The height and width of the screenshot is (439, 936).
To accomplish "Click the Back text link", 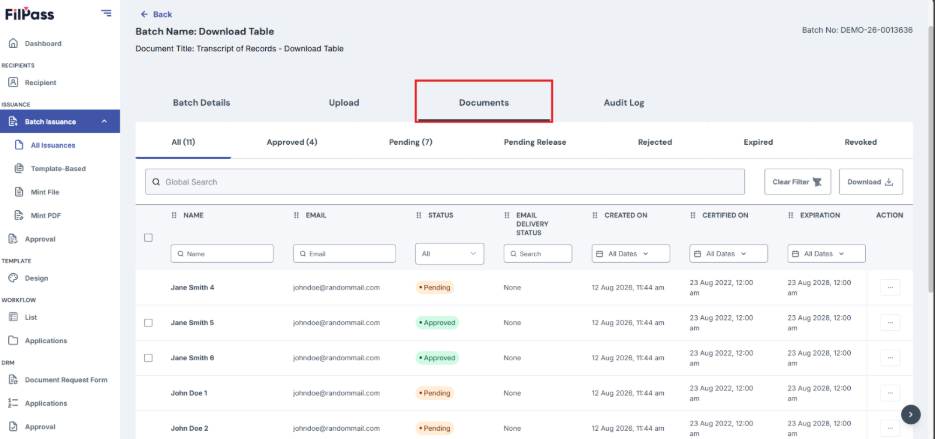I will [x=162, y=14].
